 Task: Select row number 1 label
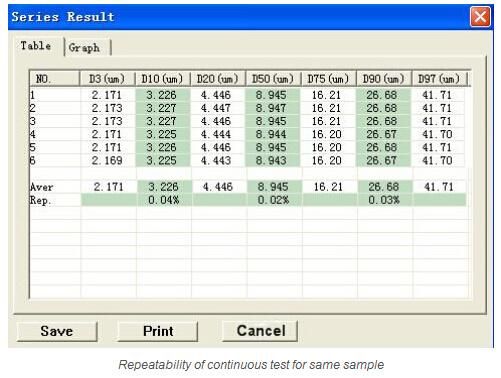[32, 95]
